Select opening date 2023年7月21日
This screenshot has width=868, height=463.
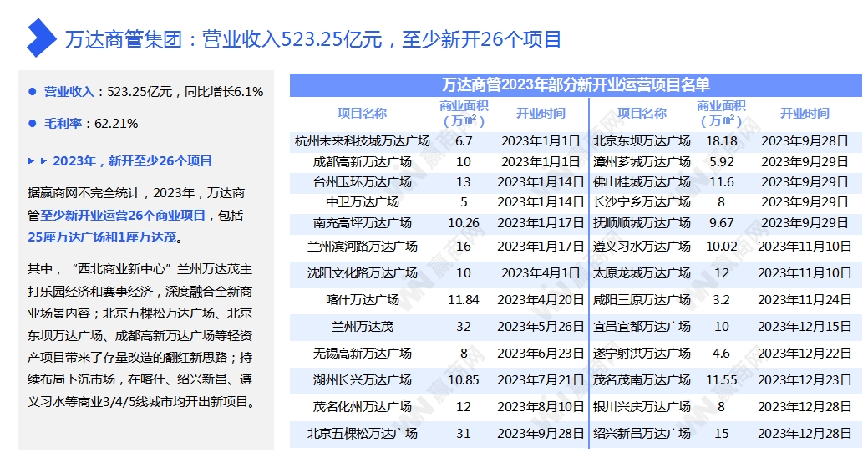pyautogui.click(x=541, y=380)
